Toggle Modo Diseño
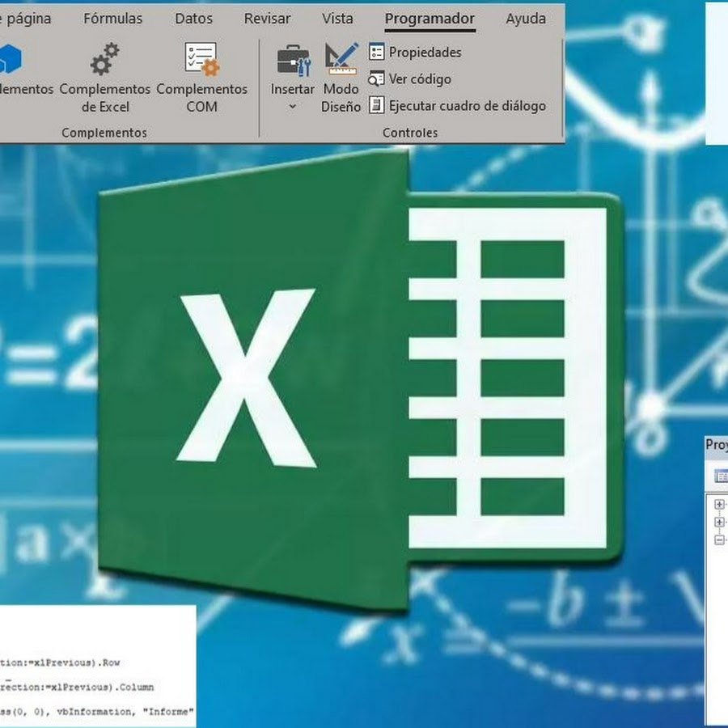728x728 pixels. [341, 77]
